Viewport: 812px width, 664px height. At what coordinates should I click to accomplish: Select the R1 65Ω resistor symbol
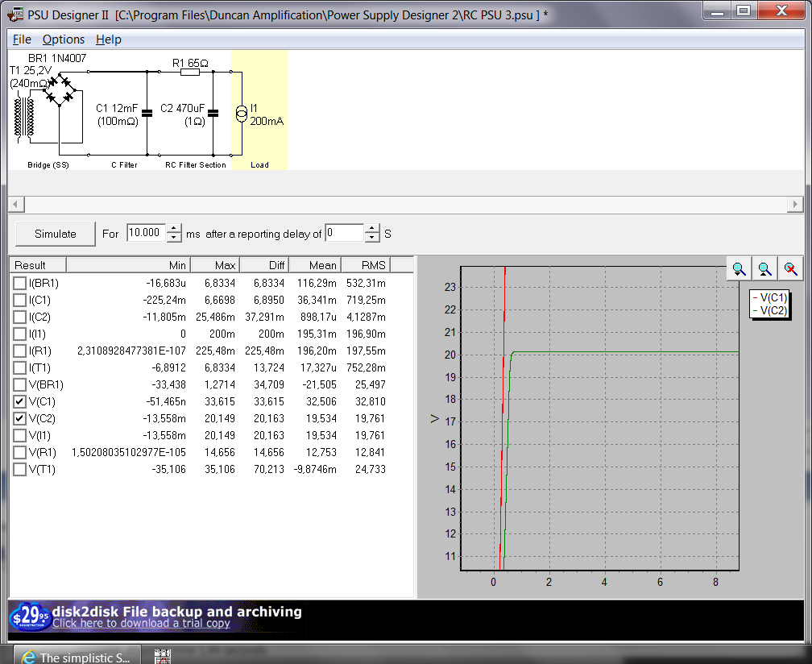tap(190, 72)
